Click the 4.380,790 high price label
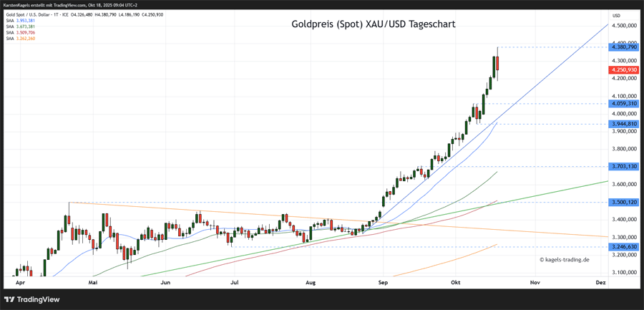This screenshot has height=310, width=644. [622, 47]
